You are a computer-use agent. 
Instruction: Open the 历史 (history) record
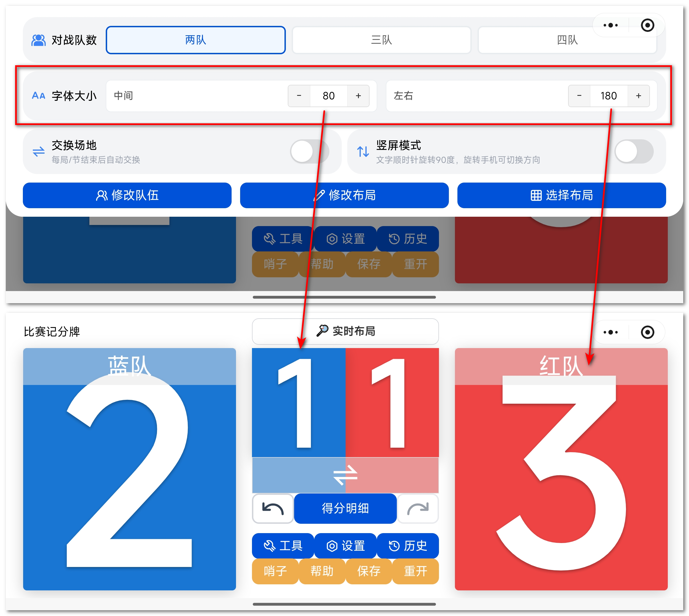coord(408,546)
